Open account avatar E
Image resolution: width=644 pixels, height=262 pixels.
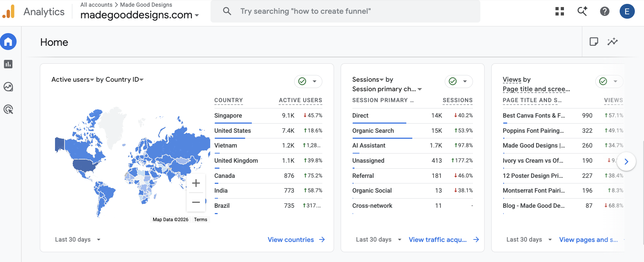627,11
